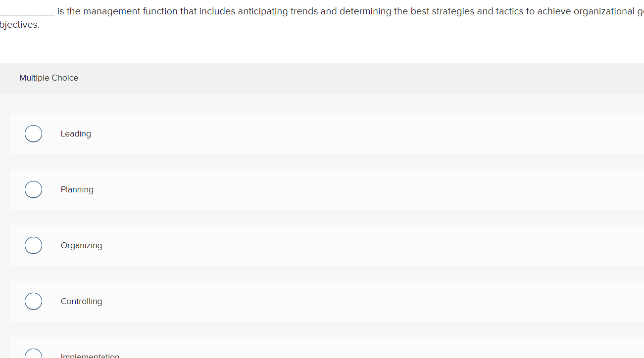Choose the answer option Controlling
The height and width of the screenshot is (358, 644).
pos(81,301)
